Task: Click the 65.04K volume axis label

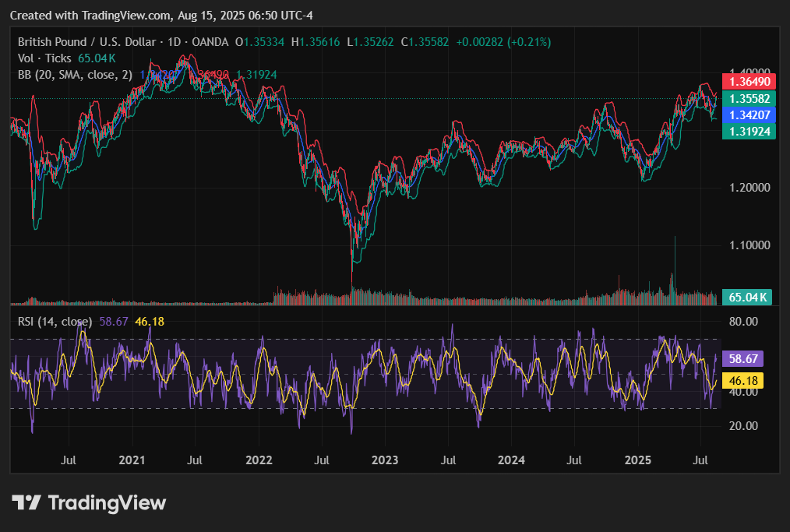Action: (x=747, y=298)
